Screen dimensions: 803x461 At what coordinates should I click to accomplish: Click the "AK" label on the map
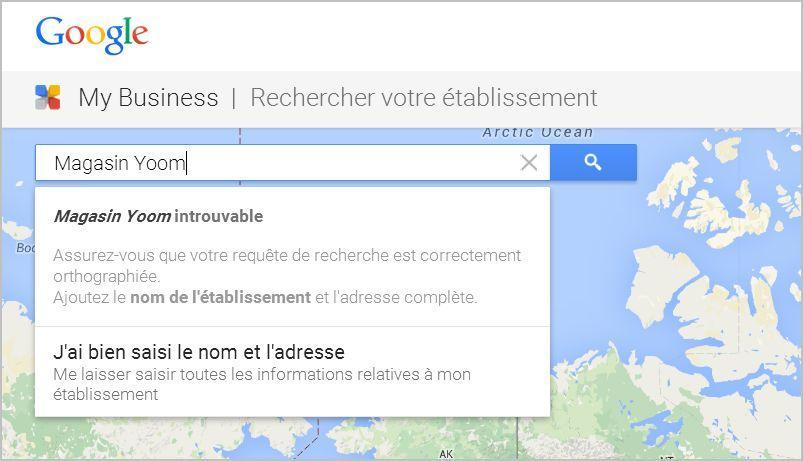coord(446,454)
